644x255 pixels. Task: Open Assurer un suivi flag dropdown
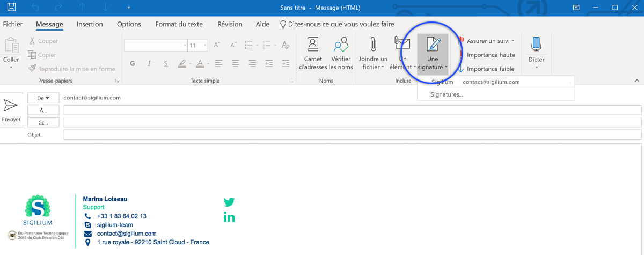[486, 41]
